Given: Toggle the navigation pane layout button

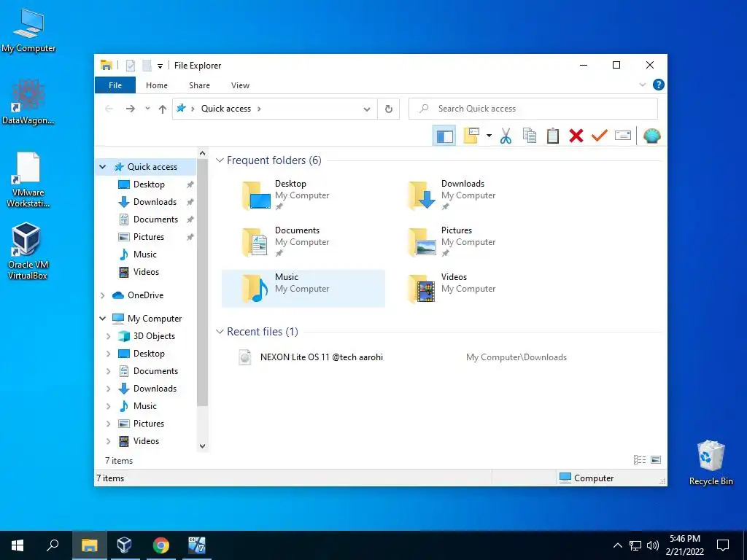Looking at the screenshot, I should point(444,136).
